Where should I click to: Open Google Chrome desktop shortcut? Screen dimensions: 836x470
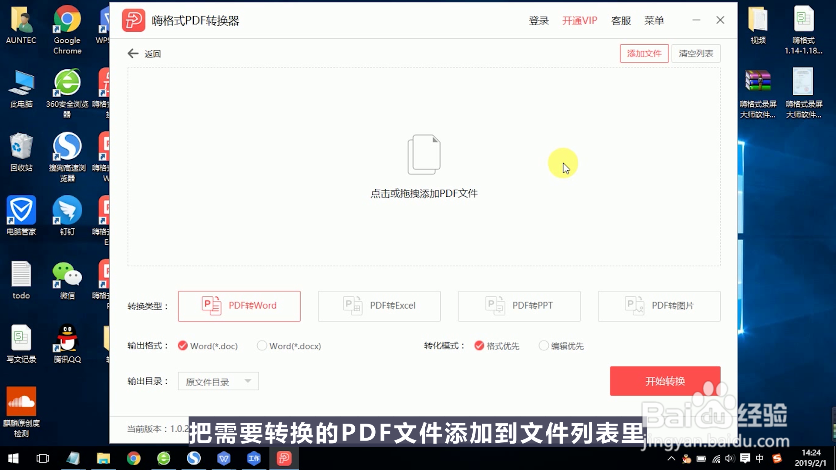click(x=67, y=30)
